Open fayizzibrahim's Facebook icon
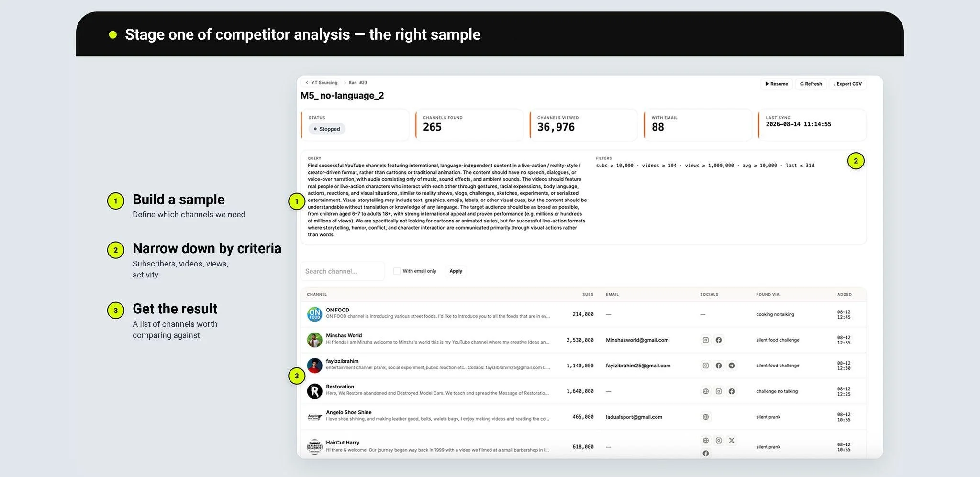This screenshot has height=477, width=980. point(718,366)
